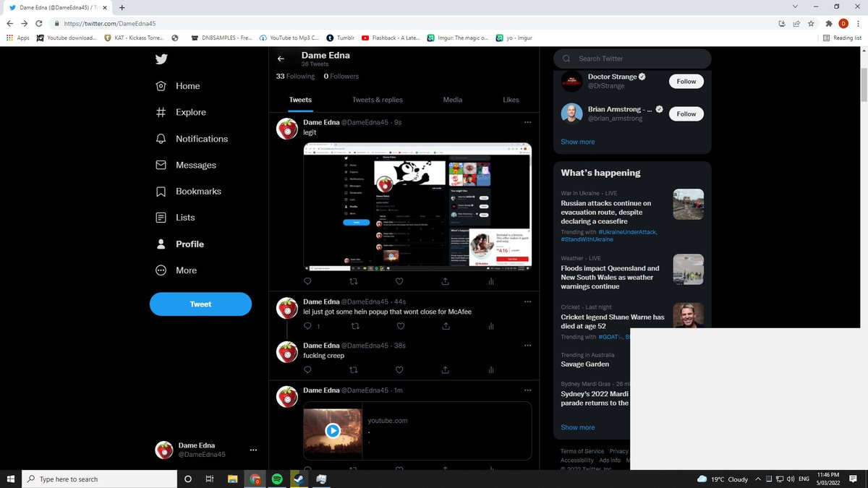Open account switcher dots for @DameEdna45
The width and height of the screenshot is (868, 488).
(253, 450)
